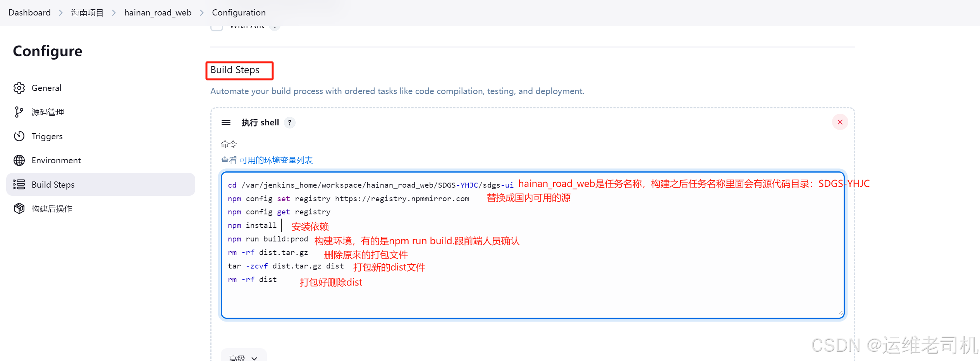Click the General gear icon in sidebar
The image size is (980, 361).
[x=19, y=88]
